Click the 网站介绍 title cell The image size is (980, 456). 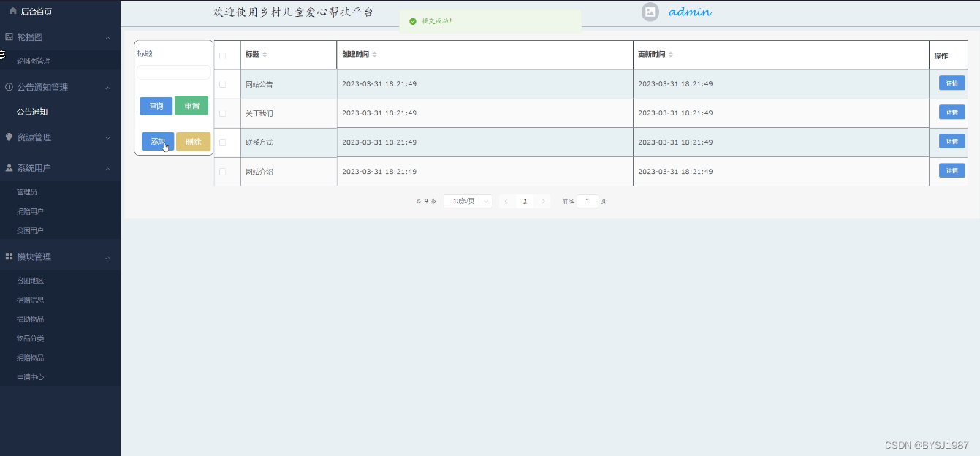289,171
